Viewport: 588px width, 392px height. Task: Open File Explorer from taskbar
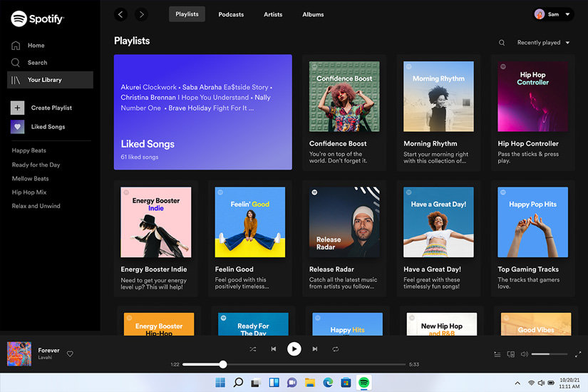[x=310, y=383]
